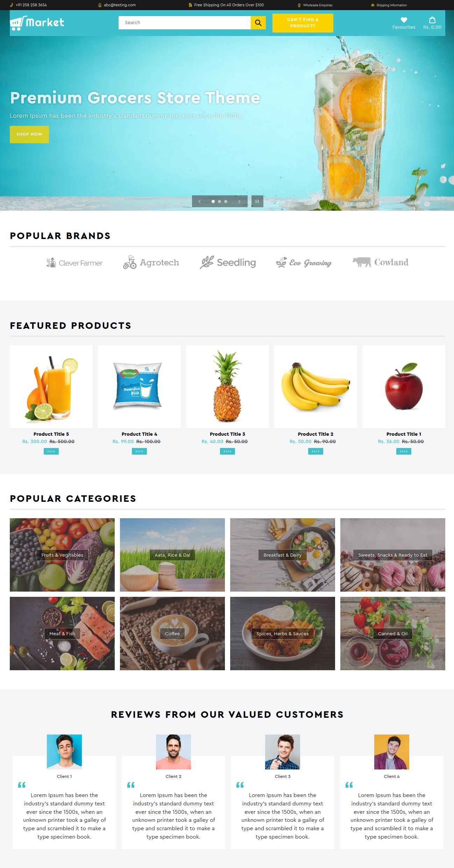Screen dimensions: 454x868
Task: Select the second slide dot
Action: coord(219,201)
